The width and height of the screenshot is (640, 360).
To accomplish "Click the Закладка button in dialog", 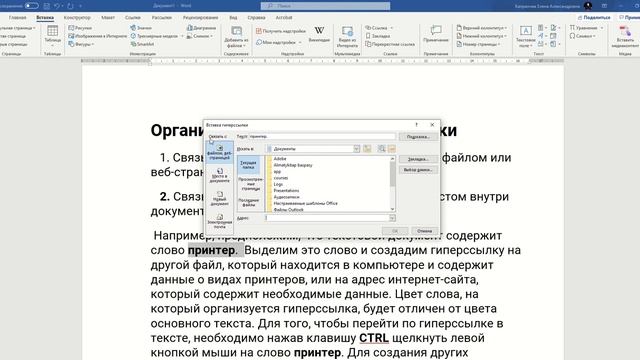I will click(x=418, y=159).
